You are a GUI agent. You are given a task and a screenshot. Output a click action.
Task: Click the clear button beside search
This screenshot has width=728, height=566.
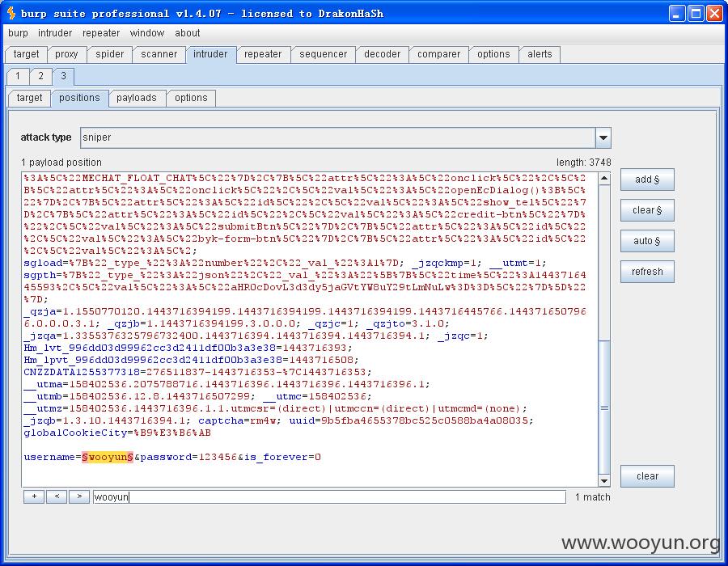(647, 476)
